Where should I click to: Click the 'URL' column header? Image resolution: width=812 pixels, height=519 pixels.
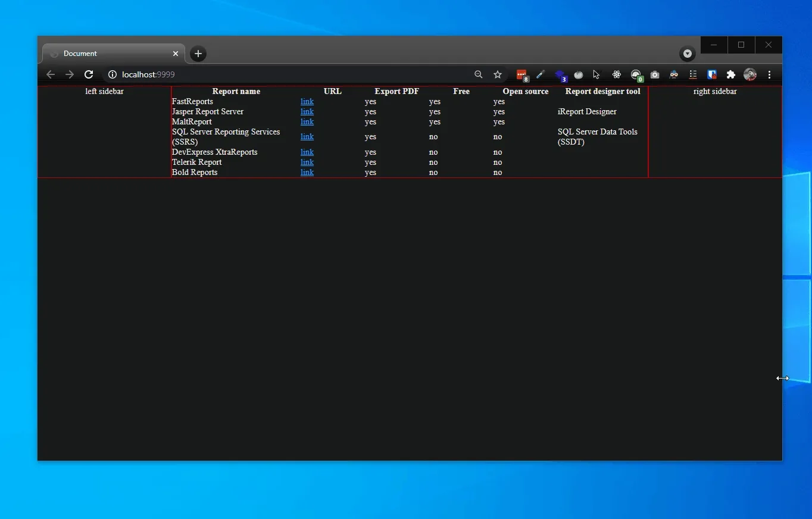pos(333,92)
